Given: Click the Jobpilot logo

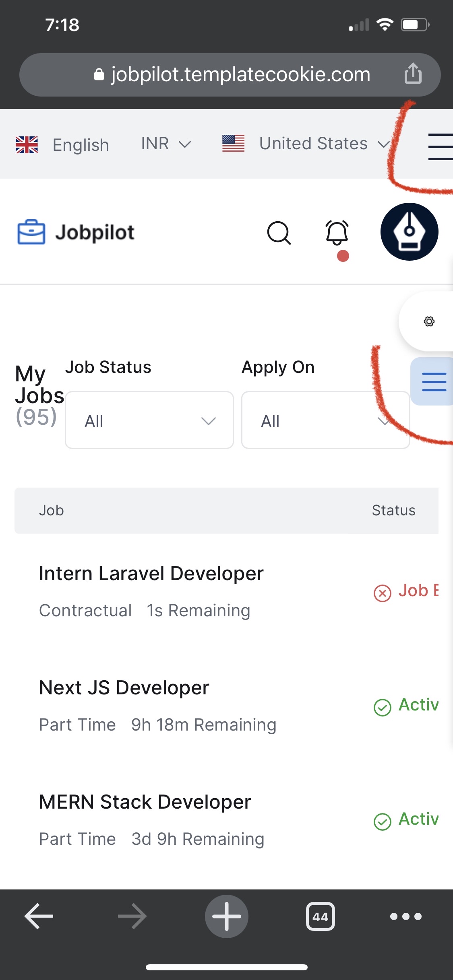Looking at the screenshot, I should pos(76,232).
